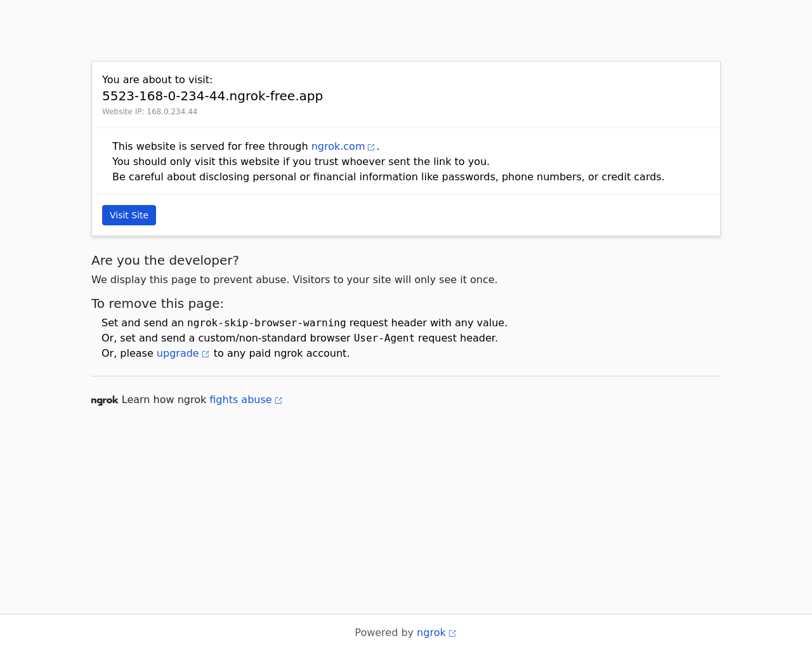Click the You are about to visit: text
Screen dimensions: 812x650
(157, 80)
